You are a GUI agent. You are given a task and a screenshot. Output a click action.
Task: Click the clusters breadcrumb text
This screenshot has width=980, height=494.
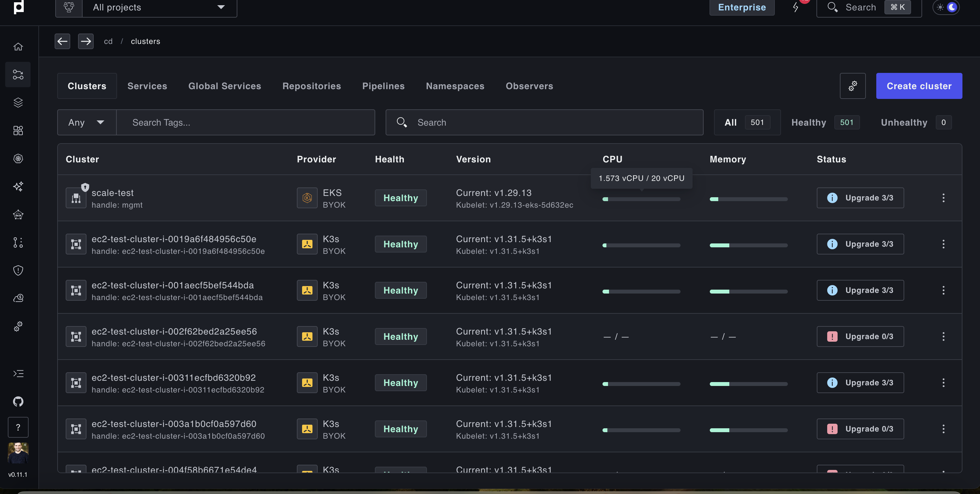tap(145, 41)
